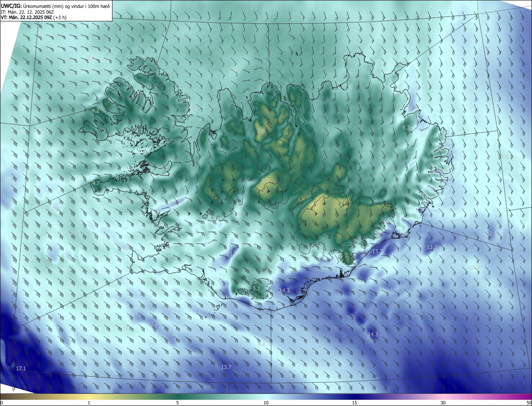Screen dimensions: 532x406
Task: Click the 13.3 value label
Action: click(x=432, y=247)
